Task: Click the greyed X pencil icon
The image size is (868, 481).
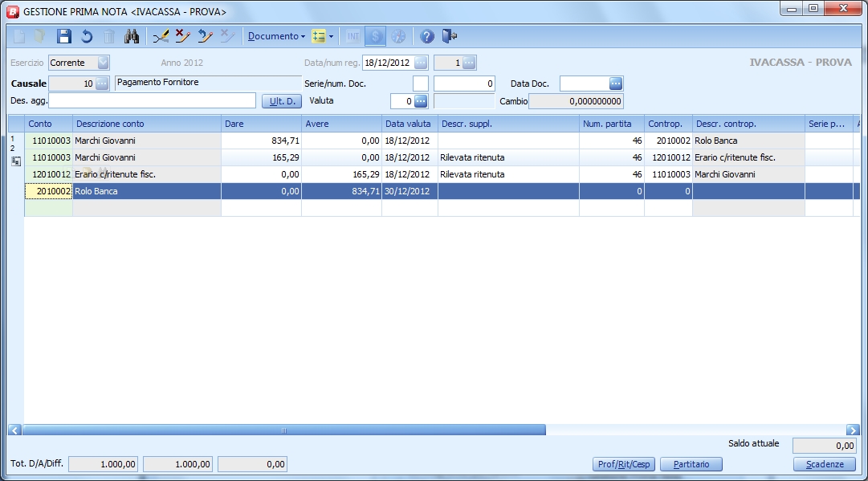Action: 227,36
